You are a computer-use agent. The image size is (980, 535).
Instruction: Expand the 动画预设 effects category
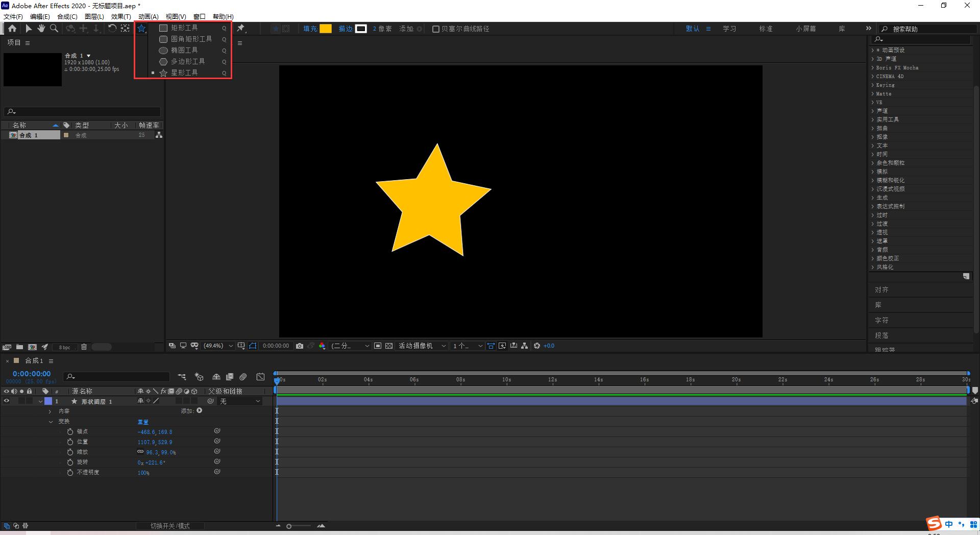pyautogui.click(x=873, y=50)
